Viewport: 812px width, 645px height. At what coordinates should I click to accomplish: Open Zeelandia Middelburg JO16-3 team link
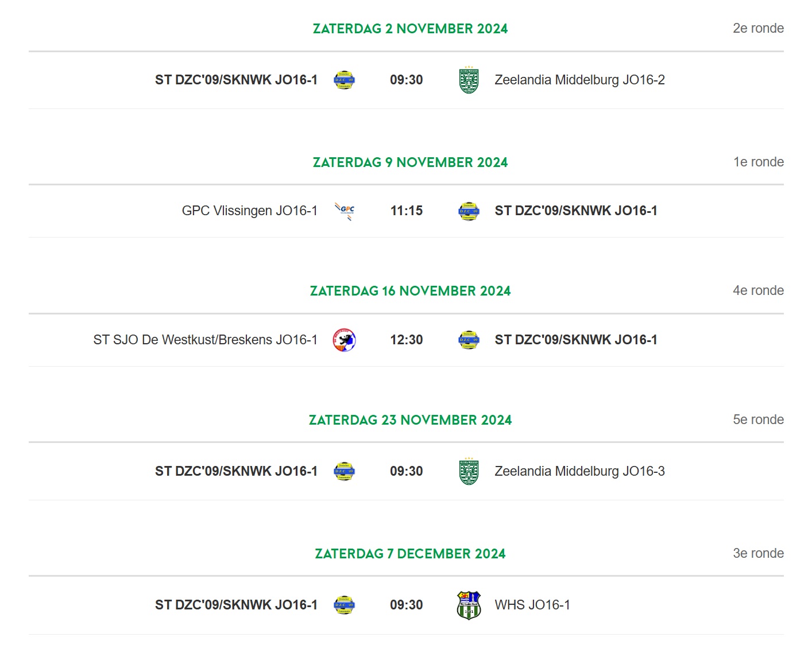pyautogui.click(x=579, y=471)
